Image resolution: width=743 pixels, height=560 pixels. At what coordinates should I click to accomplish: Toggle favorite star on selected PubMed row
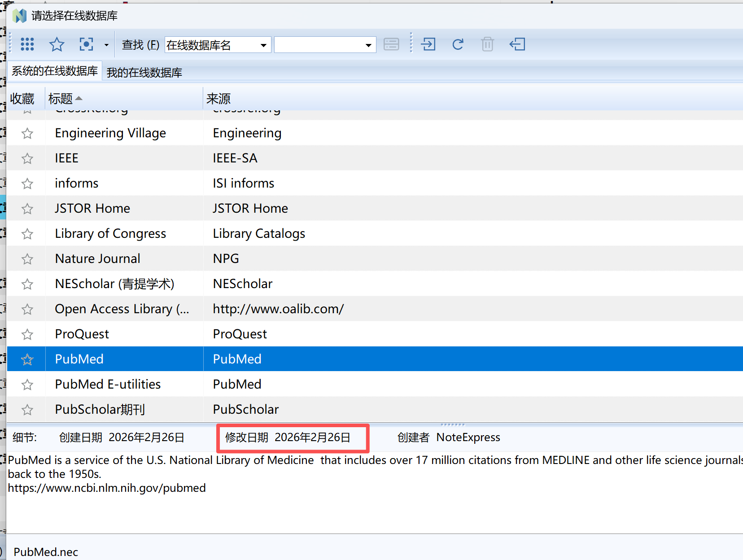click(27, 359)
